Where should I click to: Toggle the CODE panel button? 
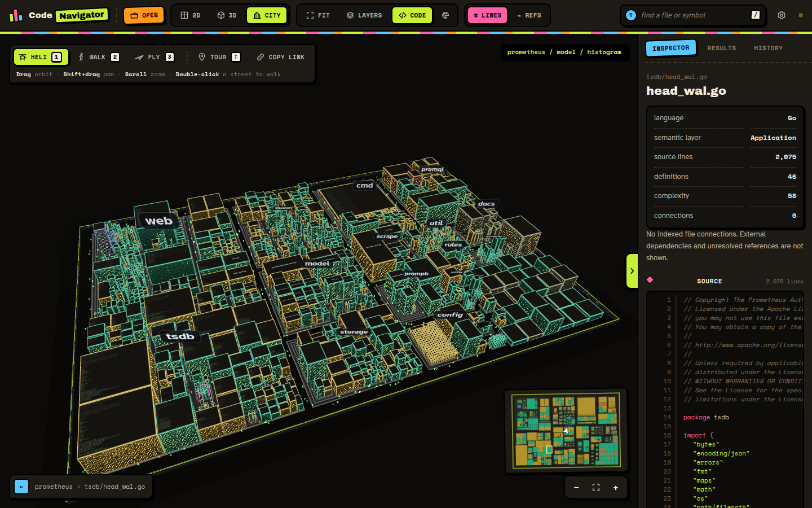pyautogui.click(x=412, y=15)
